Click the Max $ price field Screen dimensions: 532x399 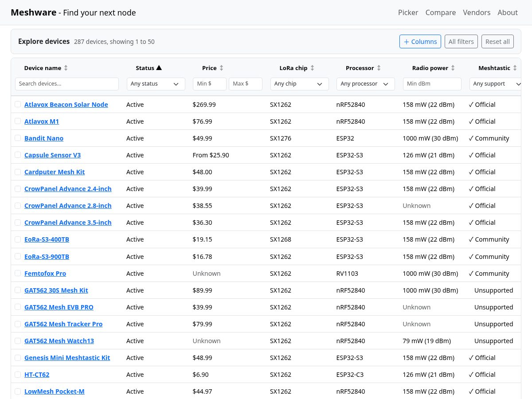coord(246,84)
